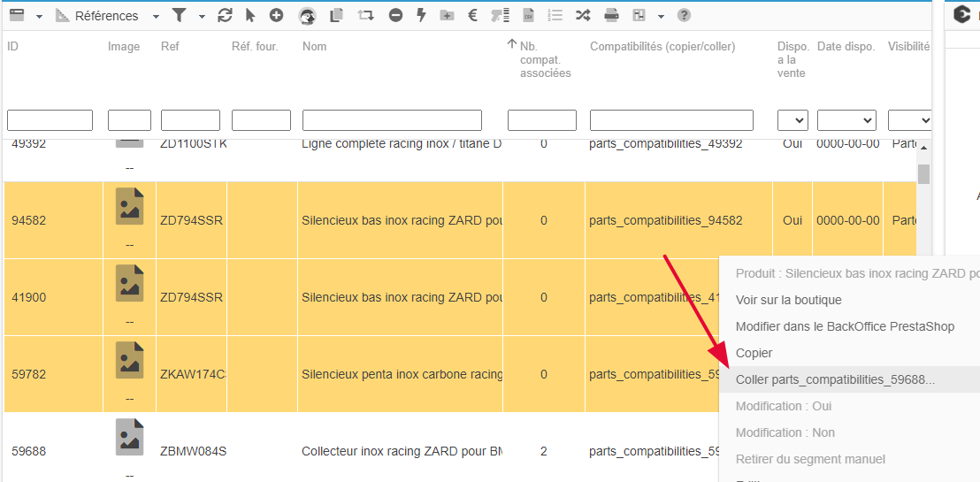Open the Date dispo. filter dropdown
This screenshot has height=482, width=980.
(846, 120)
